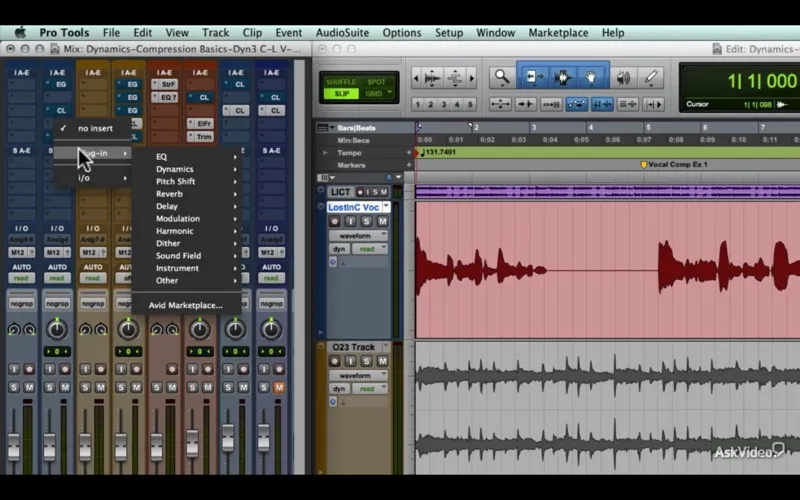This screenshot has height=500, width=800.
Task: Record-enable the O23 Track
Action: click(334, 361)
